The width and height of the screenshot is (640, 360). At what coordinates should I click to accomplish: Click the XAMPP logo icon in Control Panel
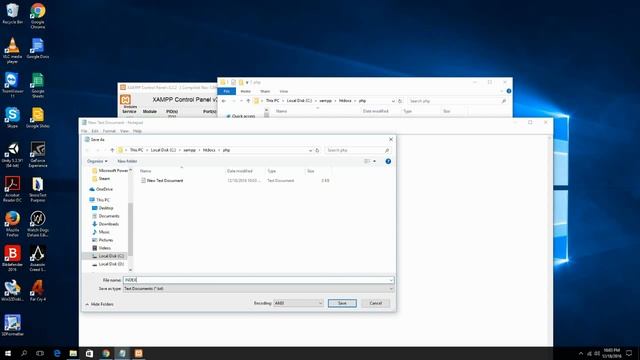coord(125,100)
